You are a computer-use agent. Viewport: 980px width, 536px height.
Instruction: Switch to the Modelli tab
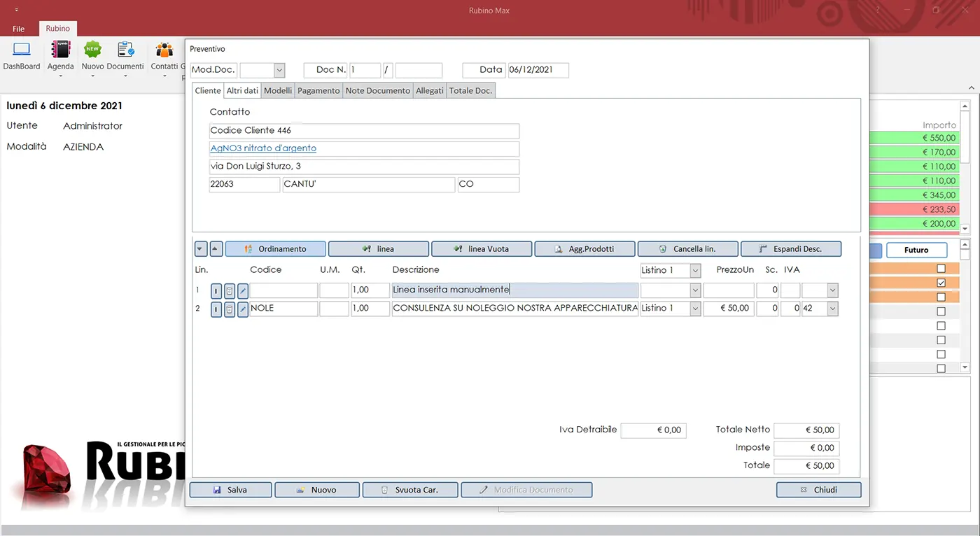[278, 90]
